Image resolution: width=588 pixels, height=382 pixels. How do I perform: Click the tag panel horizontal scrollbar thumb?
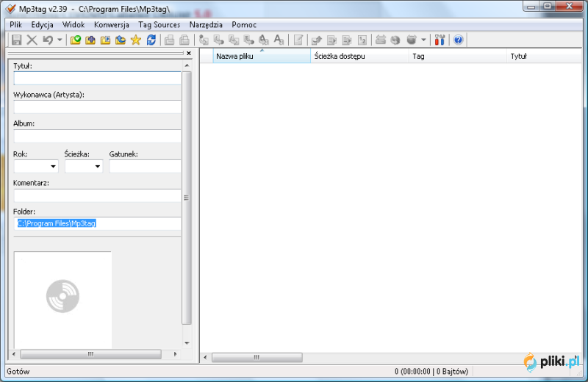click(x=90, y=354)
